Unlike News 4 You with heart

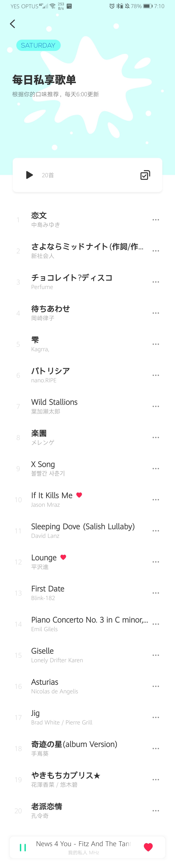click(148, 847)
